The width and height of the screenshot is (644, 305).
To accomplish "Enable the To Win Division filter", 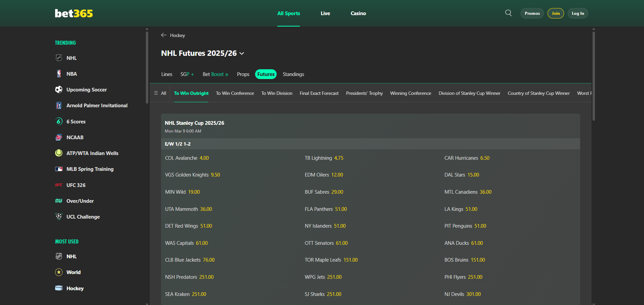I will tap(276, 93).
